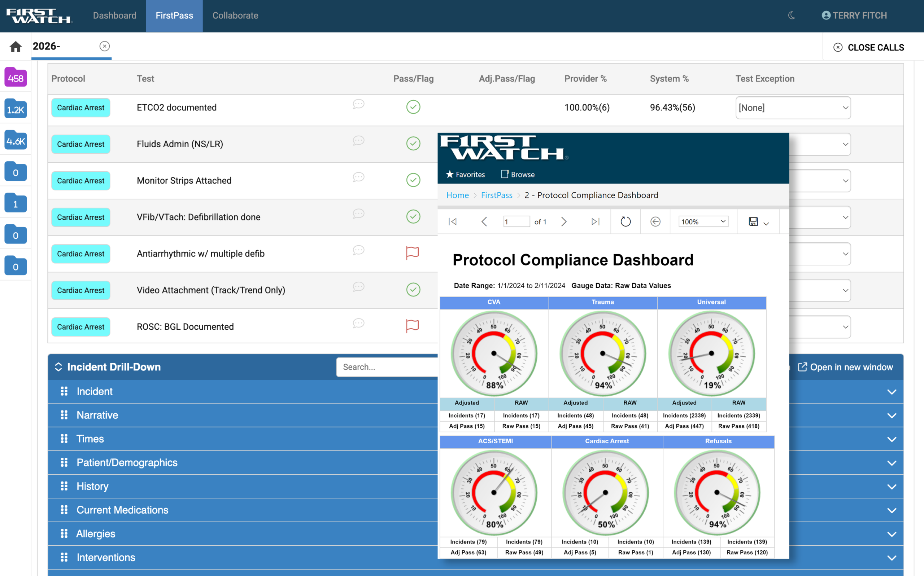Click the refresh report icon
Viewport: 924px width, 576px height.
(x=625, y=221)
